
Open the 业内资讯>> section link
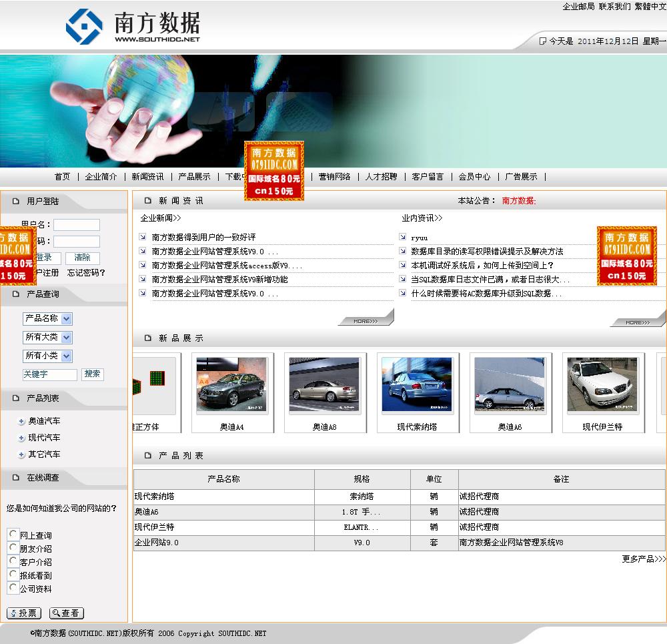pos(422,218)
